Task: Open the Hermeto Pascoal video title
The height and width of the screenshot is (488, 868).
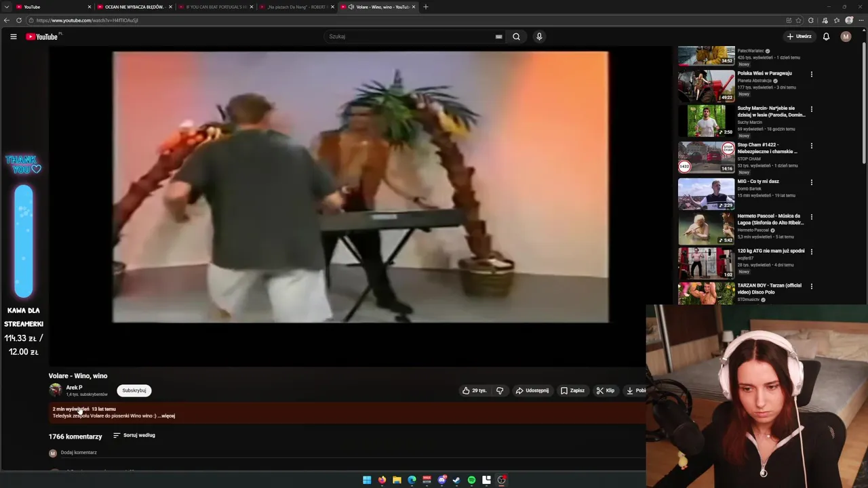Action: pyautogui.click(x=770, y=219)
